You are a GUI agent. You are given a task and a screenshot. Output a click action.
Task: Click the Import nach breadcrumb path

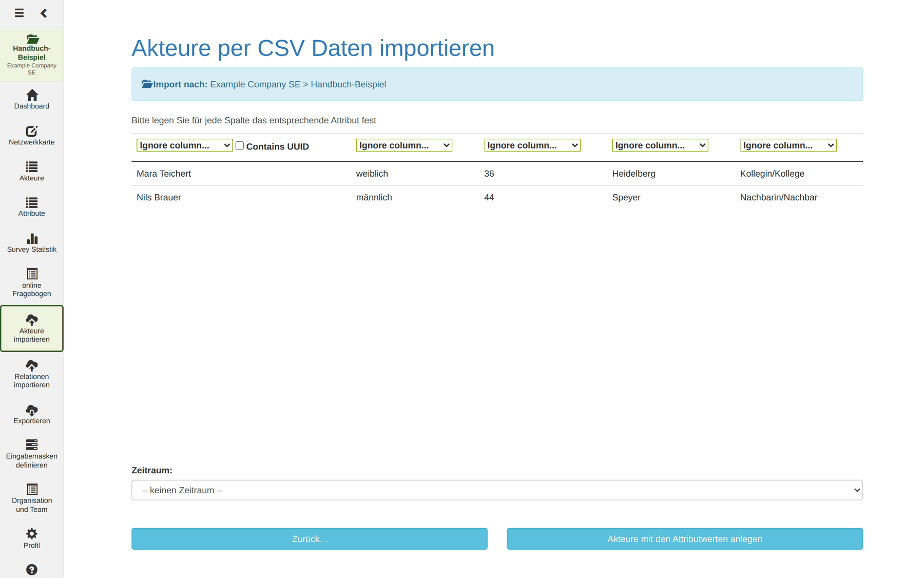click(298, 84)
